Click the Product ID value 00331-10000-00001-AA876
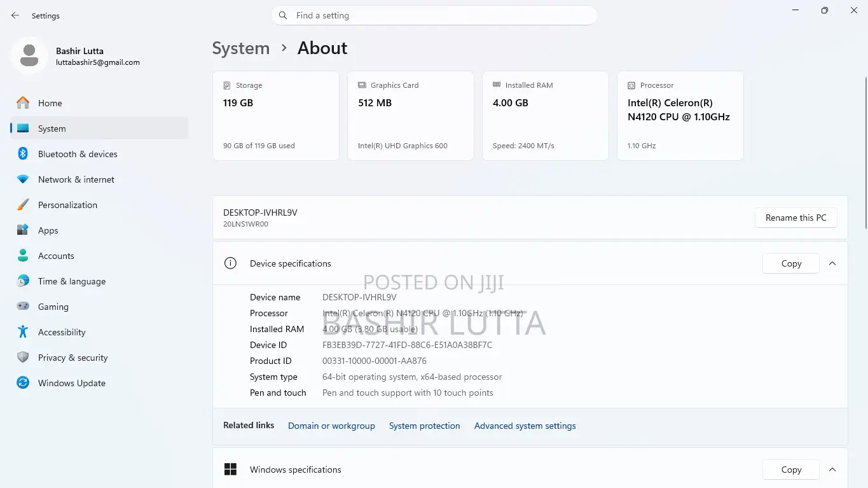868x488 pixels. coord(375,361)
